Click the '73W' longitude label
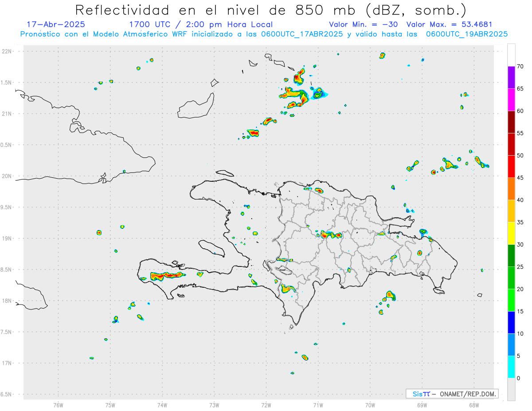Viewport: 532px width, 411px height. (x=214, y=404)
